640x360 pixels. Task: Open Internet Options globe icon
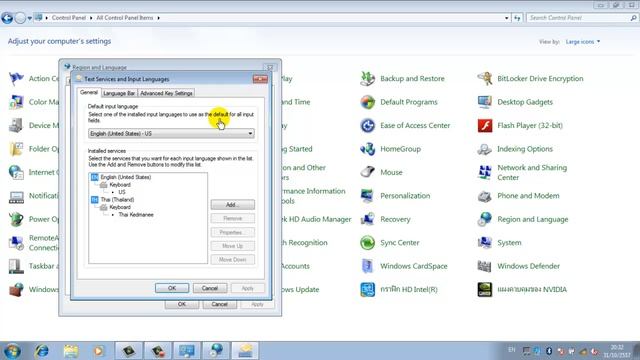coord(16,172)
